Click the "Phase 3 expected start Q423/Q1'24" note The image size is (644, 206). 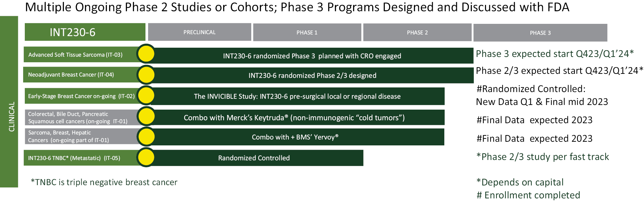pyautogui.click(x=554, y=54)
